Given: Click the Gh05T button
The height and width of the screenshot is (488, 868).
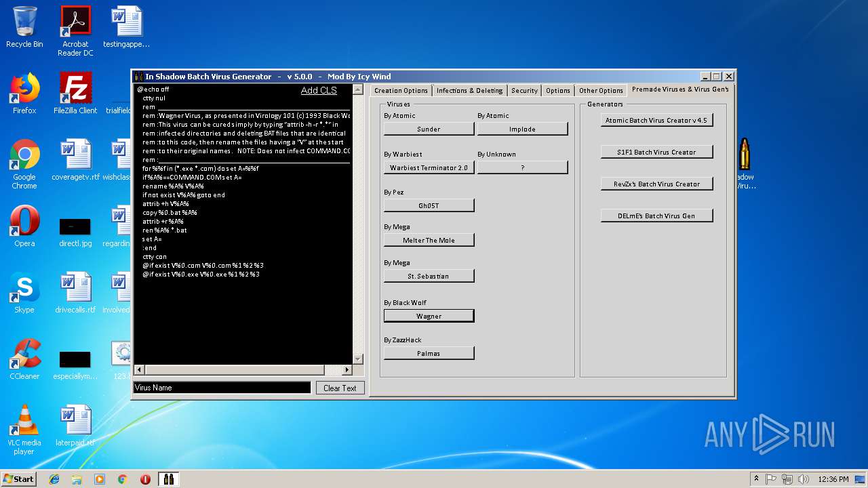Looking at the screenshot, I should point(429,205).
